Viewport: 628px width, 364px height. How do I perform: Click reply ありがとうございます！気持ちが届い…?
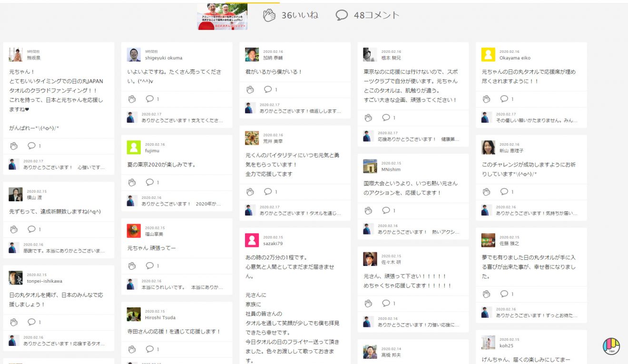537,213
